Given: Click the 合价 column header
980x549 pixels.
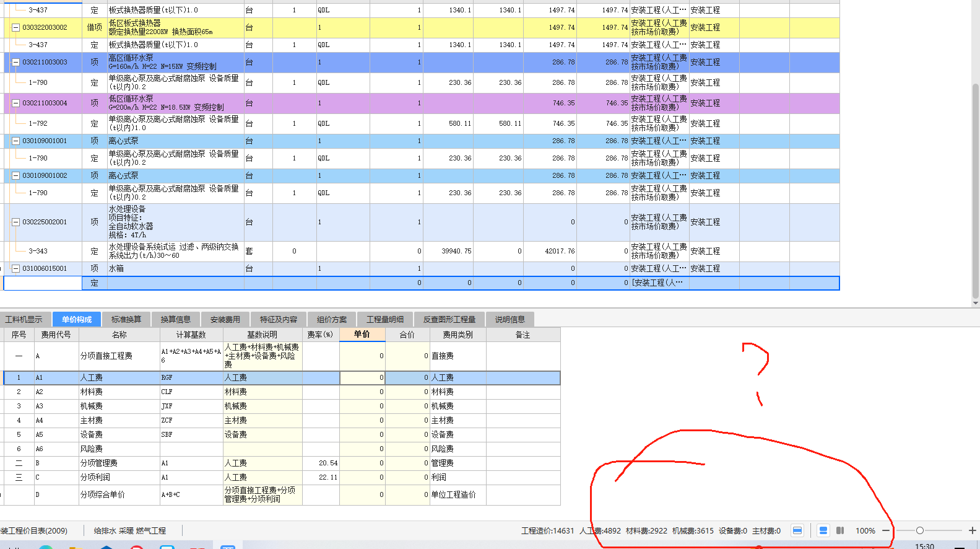Looking at the screenshot, I should pos(407,335).
